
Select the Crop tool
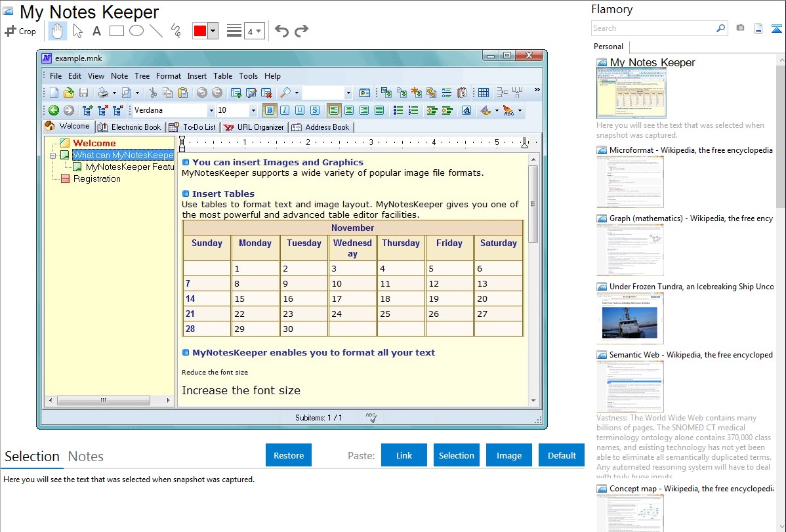tap(20, 31)
